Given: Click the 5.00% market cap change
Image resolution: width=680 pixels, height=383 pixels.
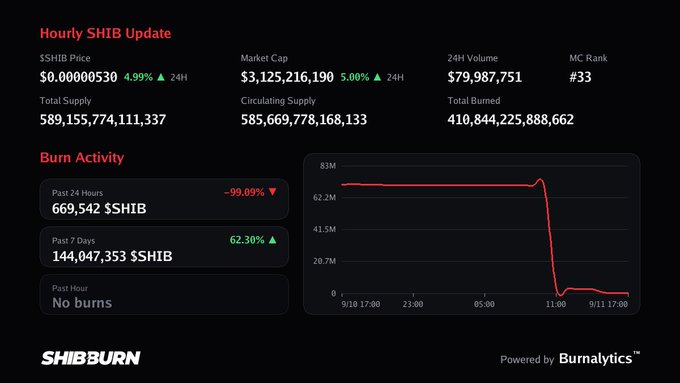Looking at the screenshot, I should 355,77.
